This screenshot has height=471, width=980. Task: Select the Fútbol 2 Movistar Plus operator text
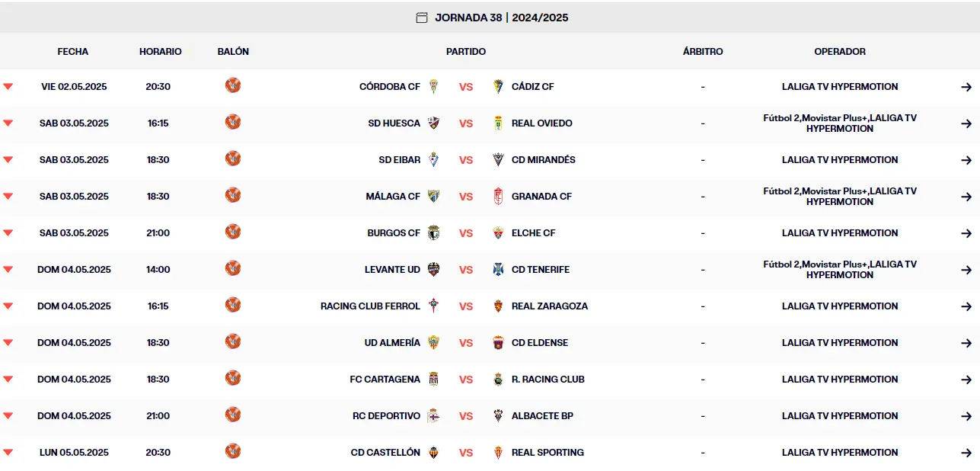coord(838,123)
